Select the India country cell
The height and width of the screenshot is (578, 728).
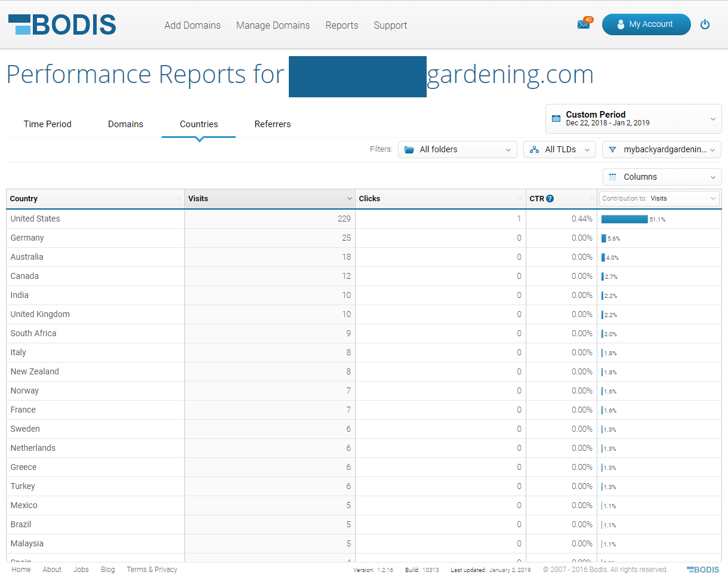coord(95,296)
